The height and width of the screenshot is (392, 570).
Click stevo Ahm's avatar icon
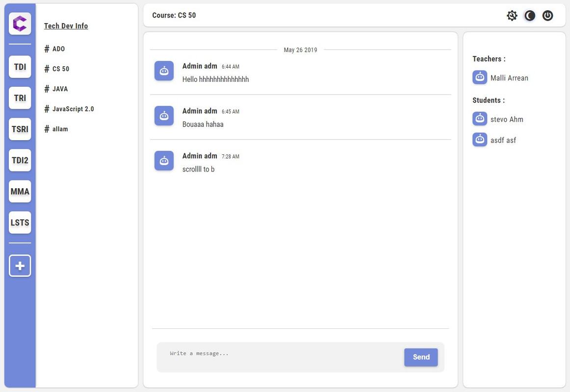(x=480, y=119)
